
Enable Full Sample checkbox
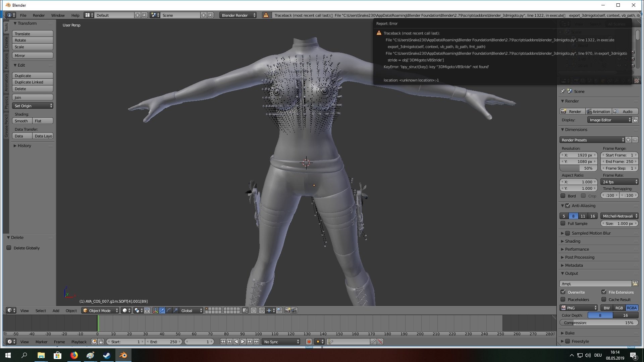pyautogui.click(x=563, y=223)
